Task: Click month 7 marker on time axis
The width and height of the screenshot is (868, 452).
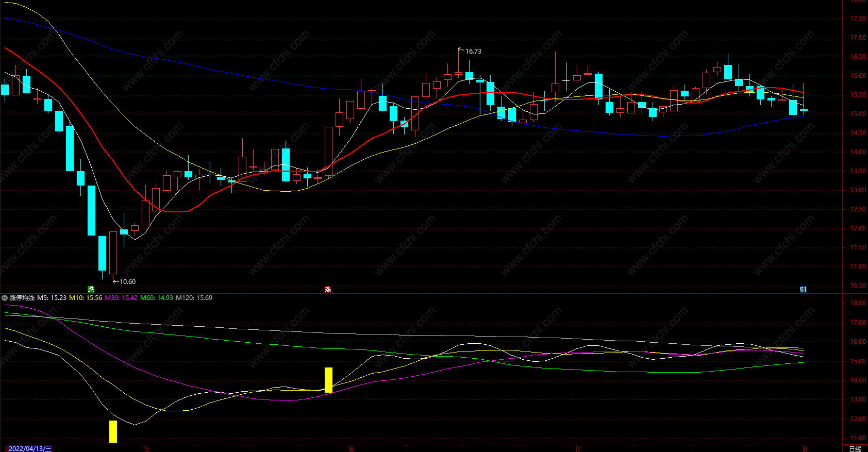Action: click(x=578, y=449)
